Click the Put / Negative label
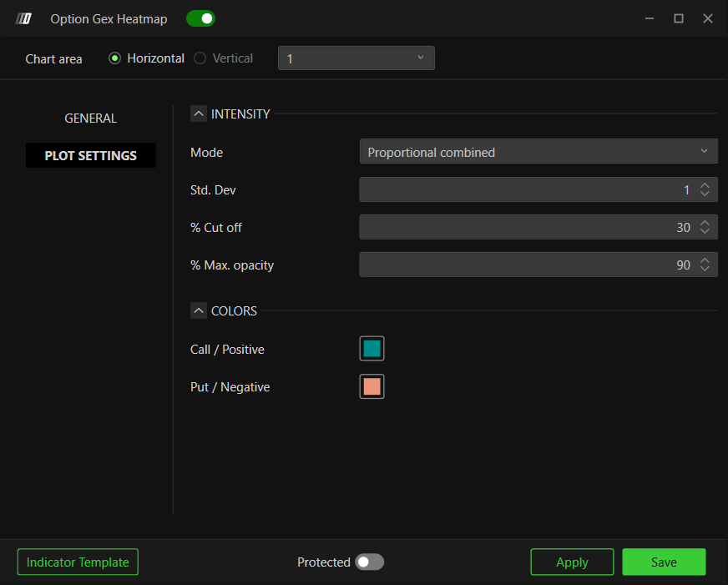 [230, 387]
